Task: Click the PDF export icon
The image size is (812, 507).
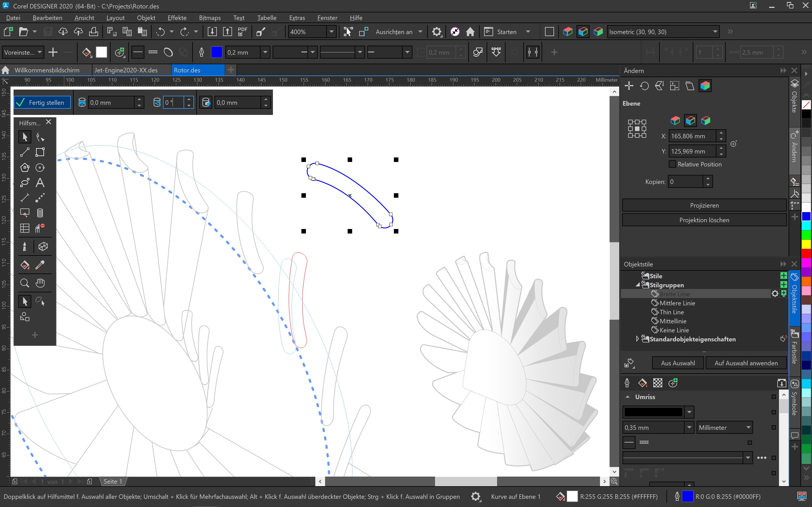Action: click(242, 32)
